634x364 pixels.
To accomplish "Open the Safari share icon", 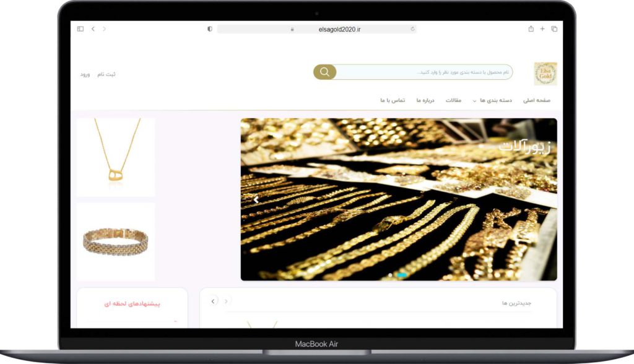I will point(531,28).
